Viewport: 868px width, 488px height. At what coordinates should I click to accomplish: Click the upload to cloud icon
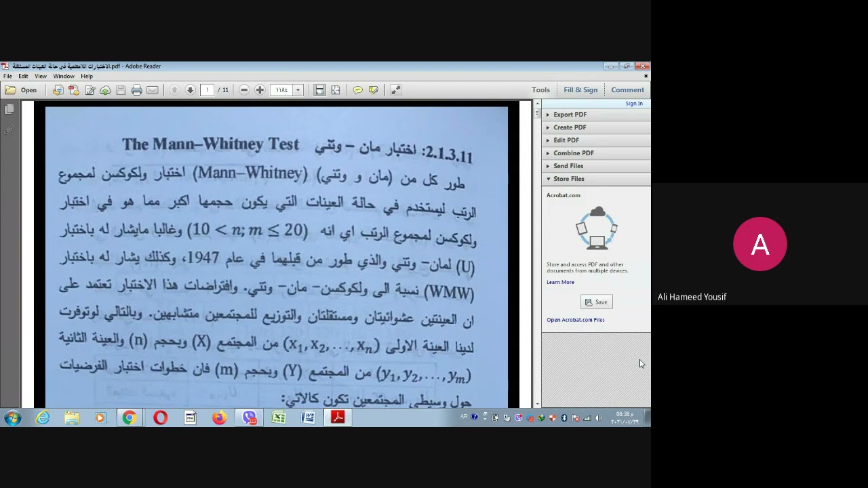click(x=105, y=90)
